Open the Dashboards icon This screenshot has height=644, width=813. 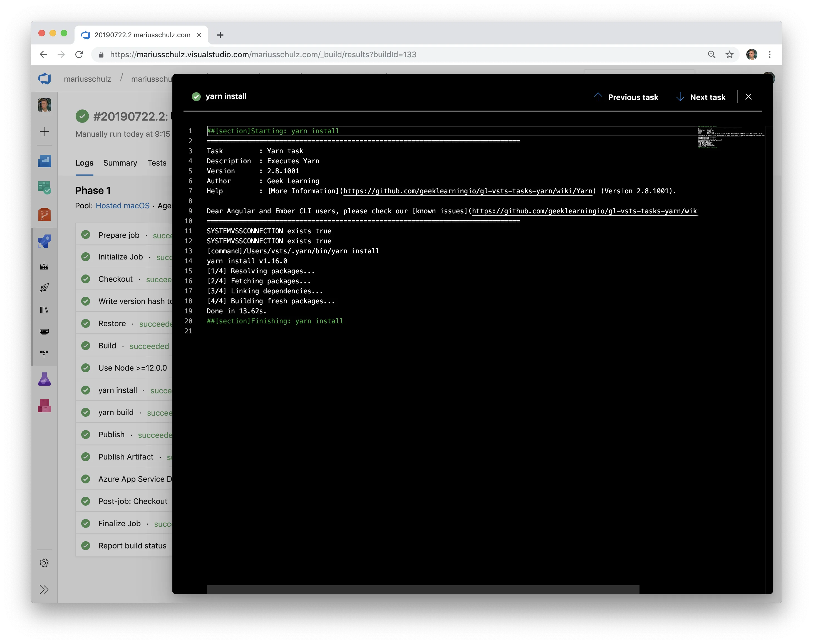coord(44,161)
